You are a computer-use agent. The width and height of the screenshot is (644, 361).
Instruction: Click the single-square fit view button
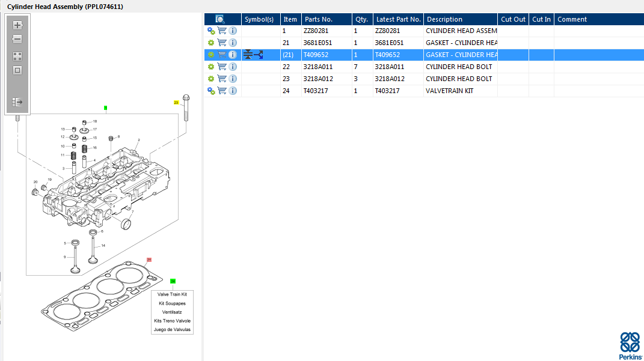[17, 70]
